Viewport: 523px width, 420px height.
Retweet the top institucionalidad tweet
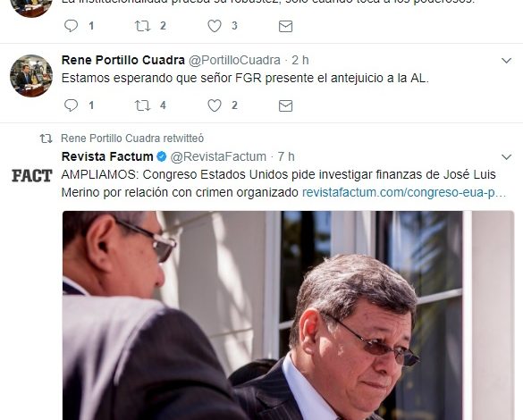[x=142, y=26]
